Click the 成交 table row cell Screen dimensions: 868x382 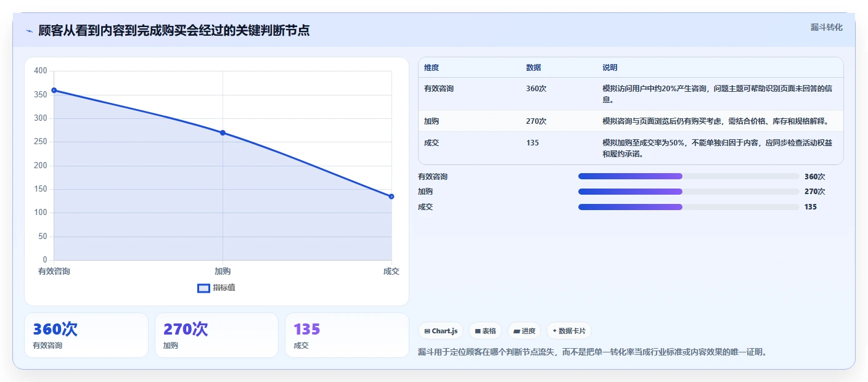point(432,143)
